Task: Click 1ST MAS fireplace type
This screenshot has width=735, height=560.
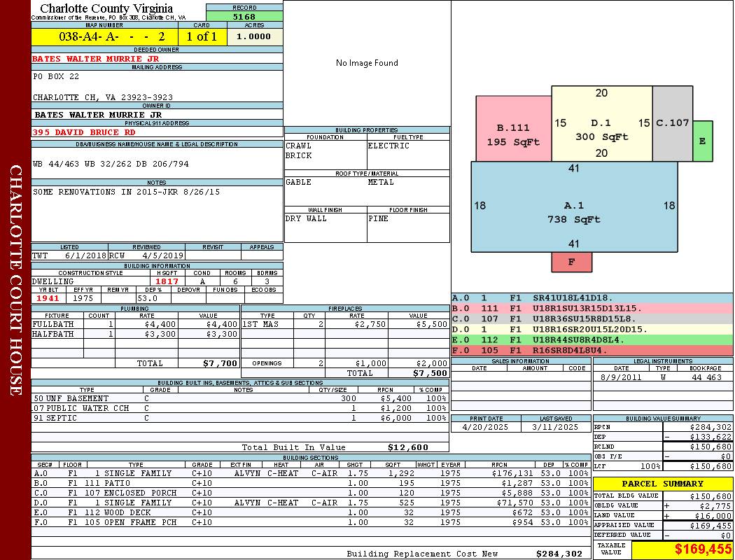Action: pyautogui.click(x=260, y=324)
